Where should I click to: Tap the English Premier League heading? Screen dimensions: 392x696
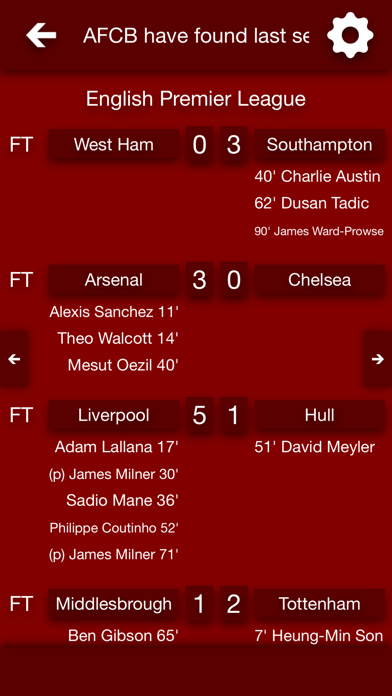[x=196, y=99]
